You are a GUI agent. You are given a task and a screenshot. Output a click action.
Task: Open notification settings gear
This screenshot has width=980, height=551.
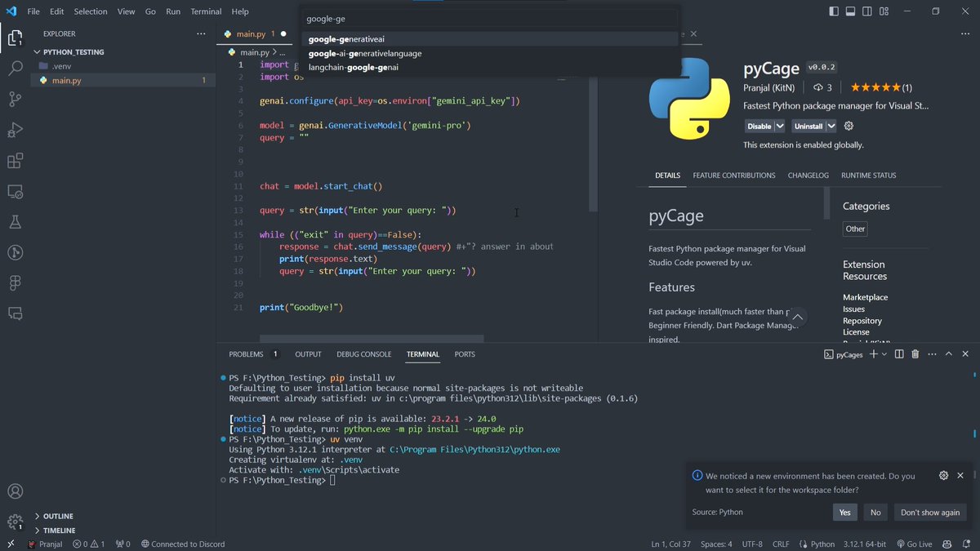point(944,475)
